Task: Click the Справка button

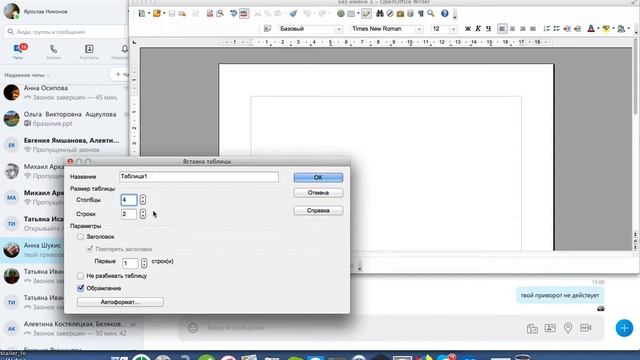Action: click(x=318, y=211)
